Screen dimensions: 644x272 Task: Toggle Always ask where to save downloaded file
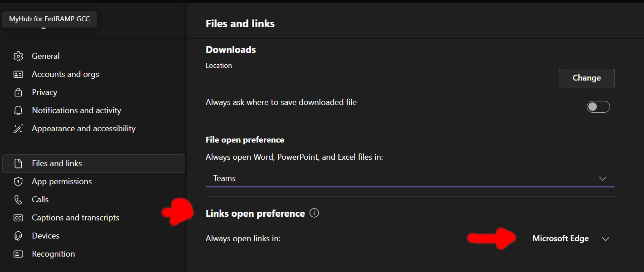coord(598,107)
